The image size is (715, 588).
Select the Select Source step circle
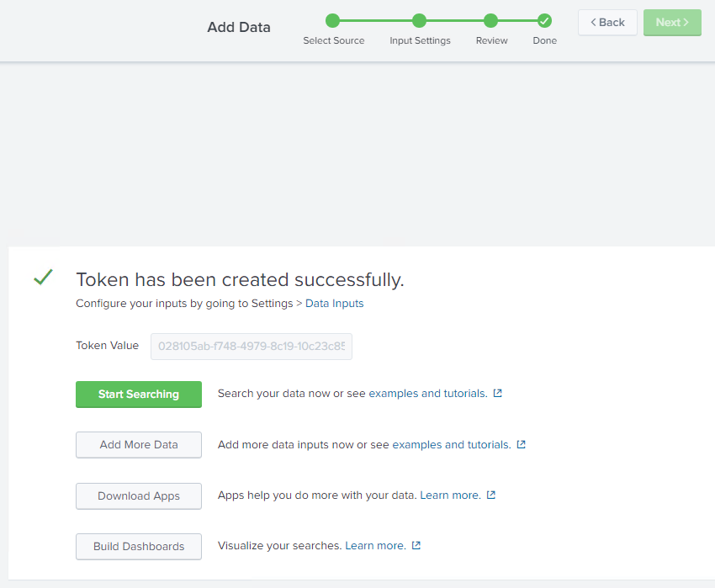[333, 21]
